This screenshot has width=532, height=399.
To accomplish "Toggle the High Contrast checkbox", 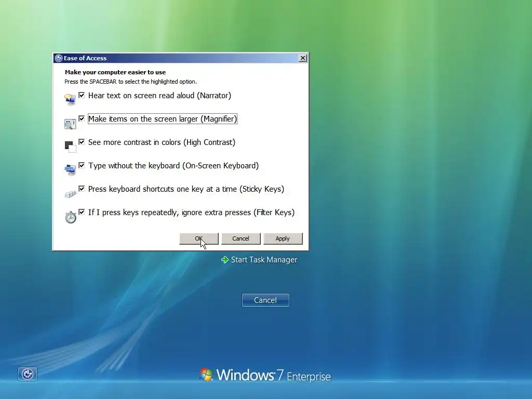I will [82, 142].
